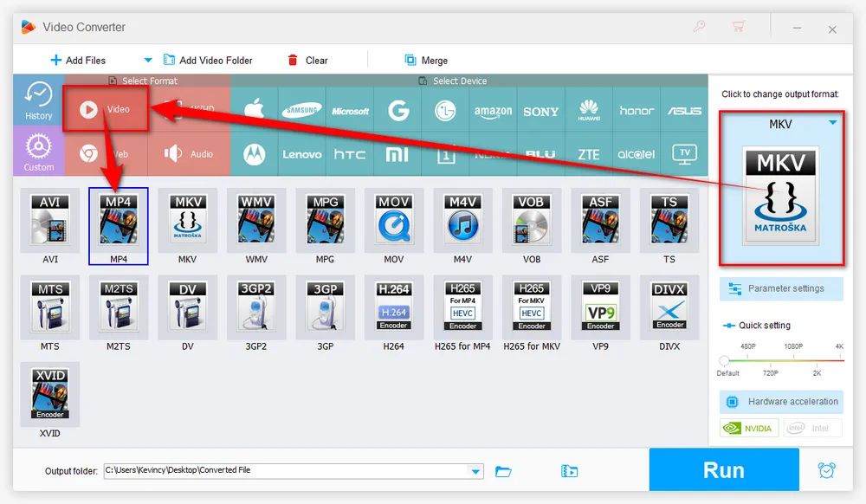Viewport: 866px width, 504px height.
Task: Click the alarm clock scheduler icon
Action: (x=826, y=470)
